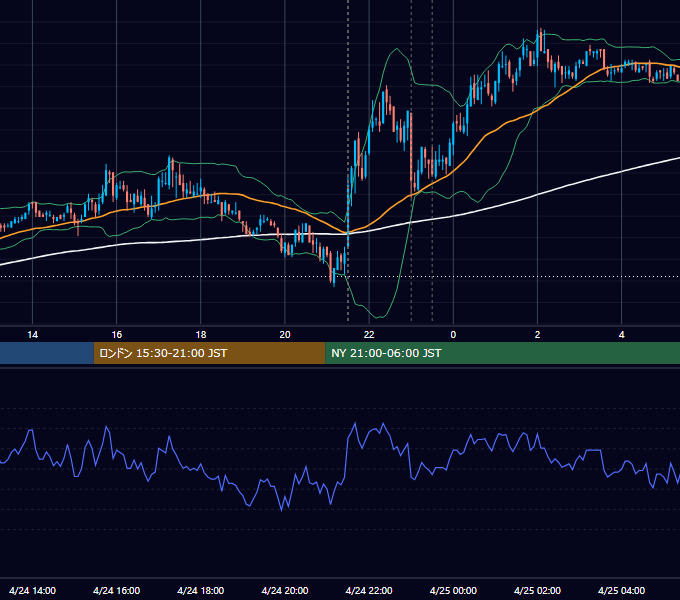
Task: Click hour label 18 on upper axis
Action: click(x=201, y=335)
